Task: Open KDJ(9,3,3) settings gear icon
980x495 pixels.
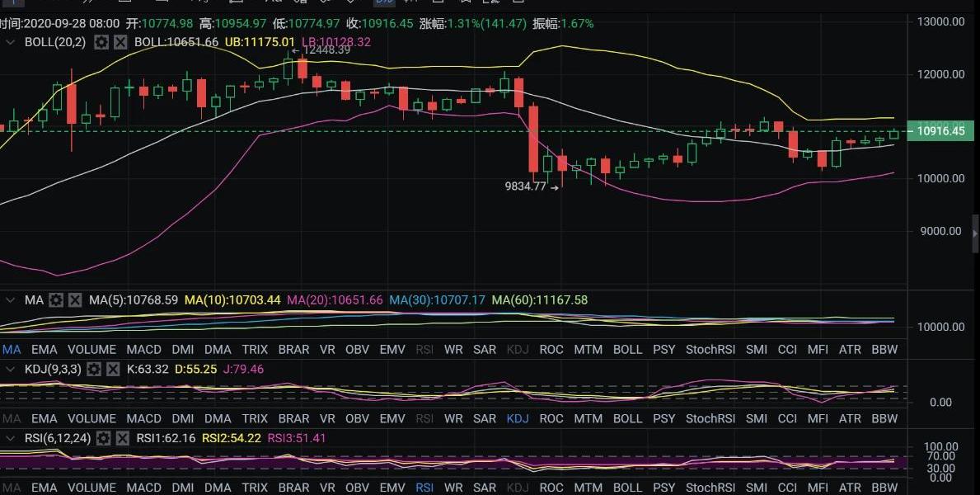Action: pos(95,369)
